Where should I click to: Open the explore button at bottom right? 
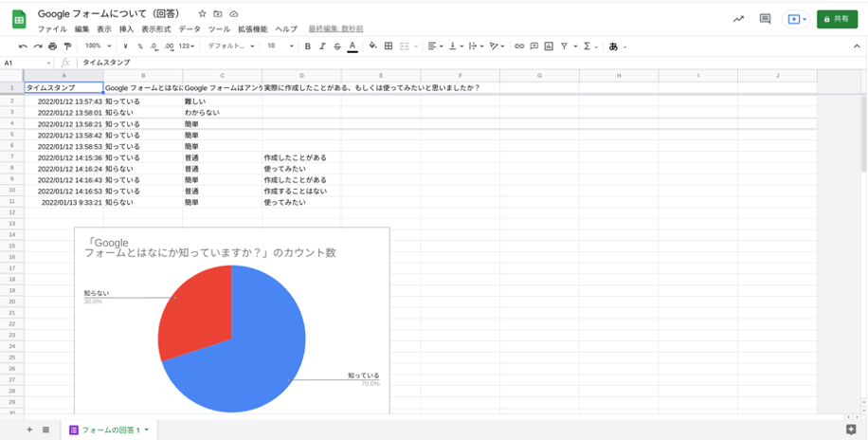(851, 430)
